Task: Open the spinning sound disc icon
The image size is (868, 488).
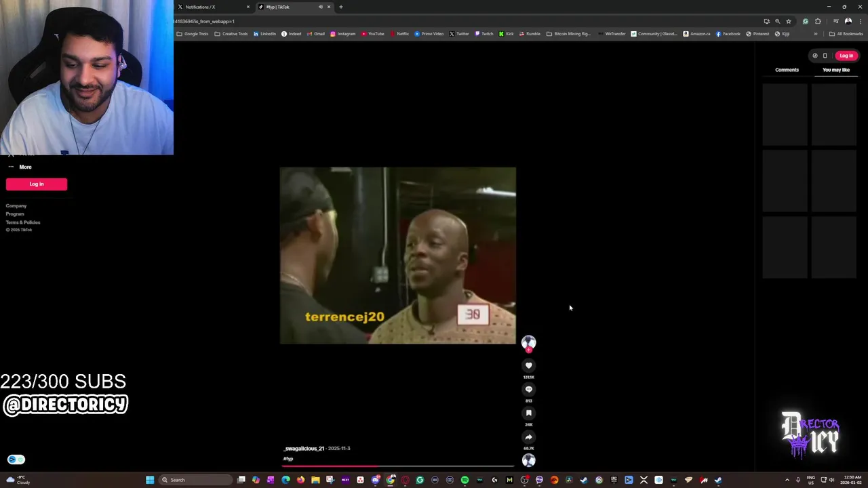Action: point(529,460)
